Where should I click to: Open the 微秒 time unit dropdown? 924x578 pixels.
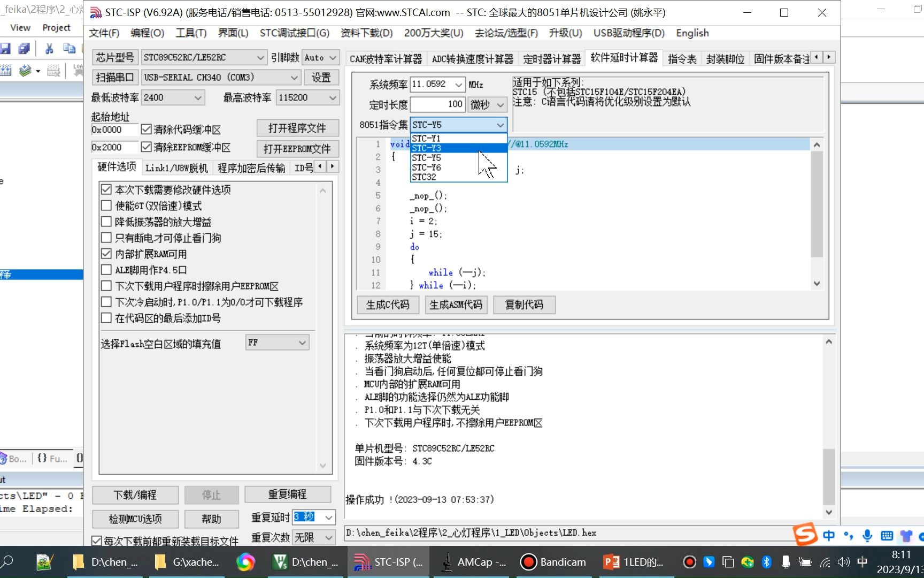click(487, 104)
